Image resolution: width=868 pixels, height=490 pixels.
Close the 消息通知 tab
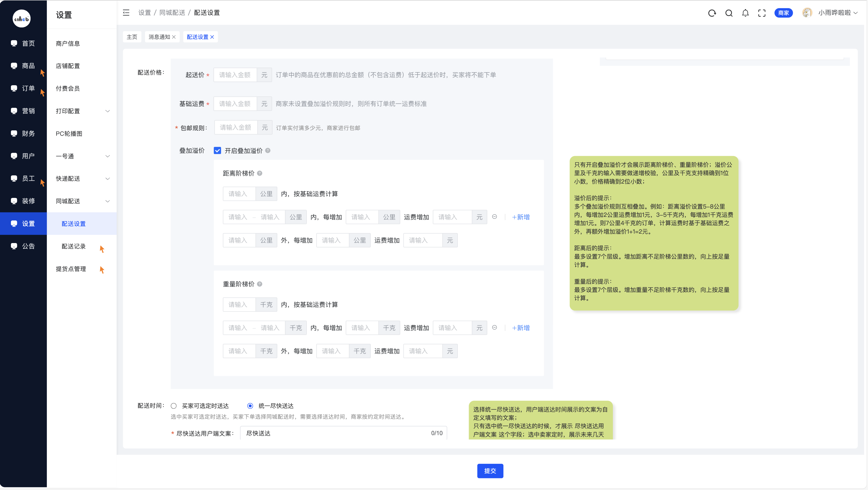174,37
